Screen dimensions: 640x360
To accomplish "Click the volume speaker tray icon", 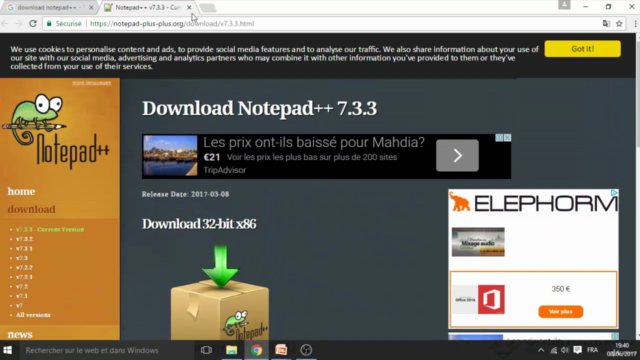I will coord(565,350).
